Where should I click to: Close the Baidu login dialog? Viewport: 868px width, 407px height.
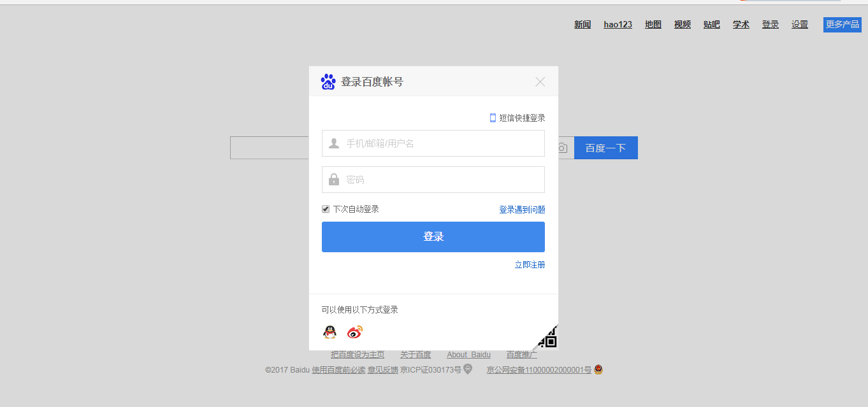point(540,82)
